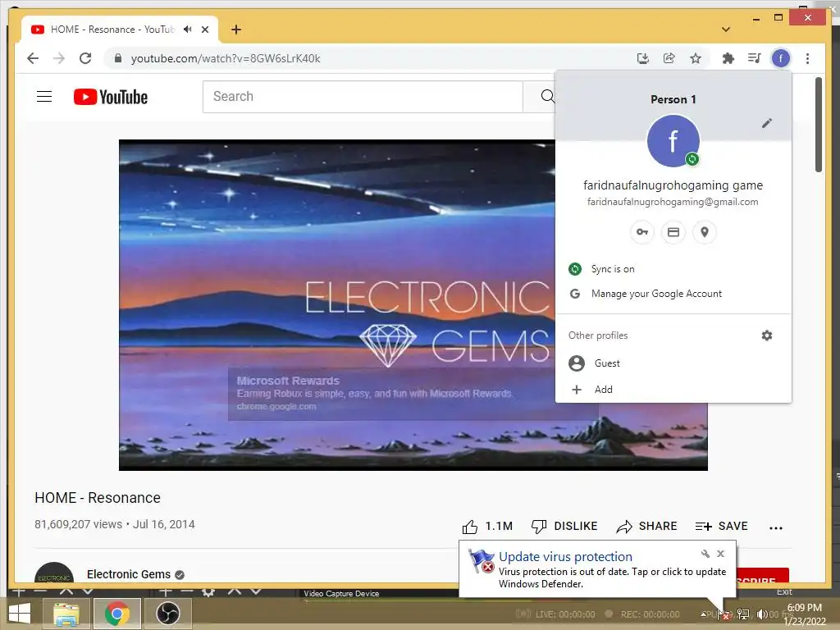Click the profile avatar button in the toolbar
This screenshot has height=630, width=840.
pos(781,58)
